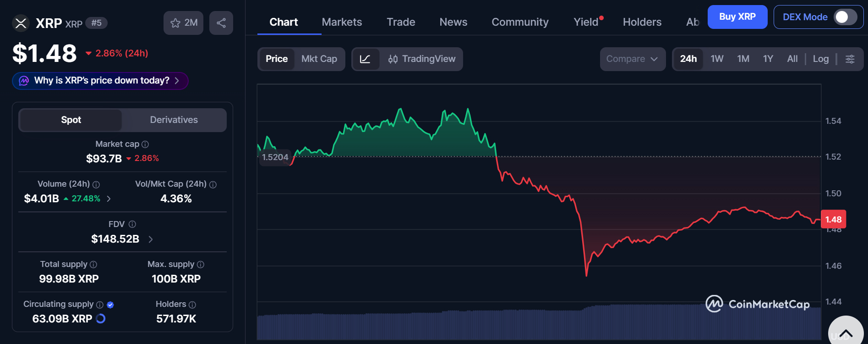Open TradingView chart mode

click(x=422, y=59)
